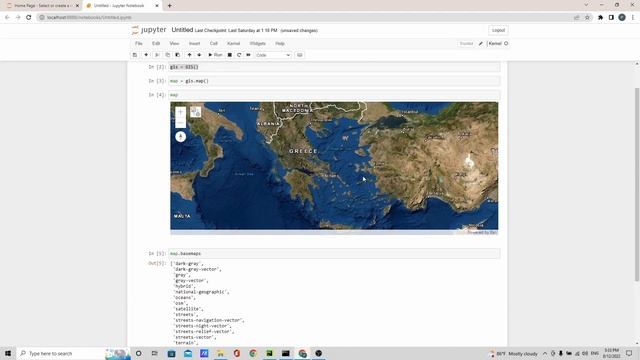
Task: Cut selected cells with scissors icon
Action: click(157, 55)
